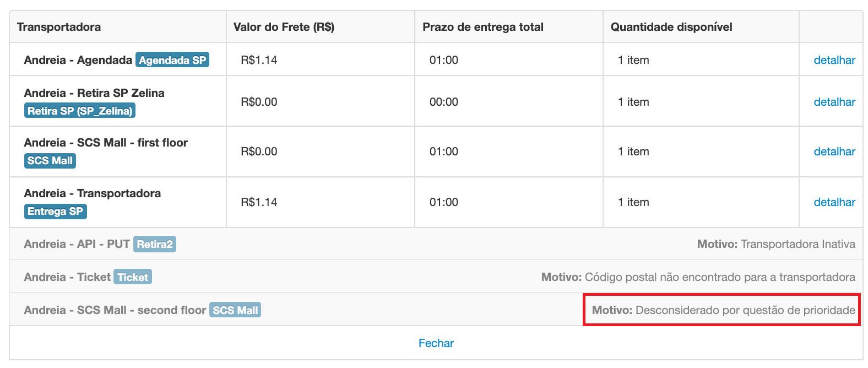Select the Andreia - API - PUT row name
The width and height of the screenshot is (868, 368).
click(x=77, y=244)
